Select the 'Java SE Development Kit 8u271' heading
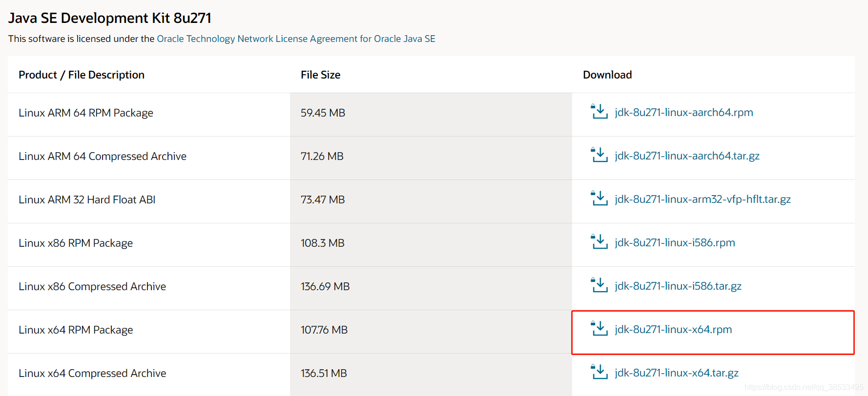 point(110,18)
